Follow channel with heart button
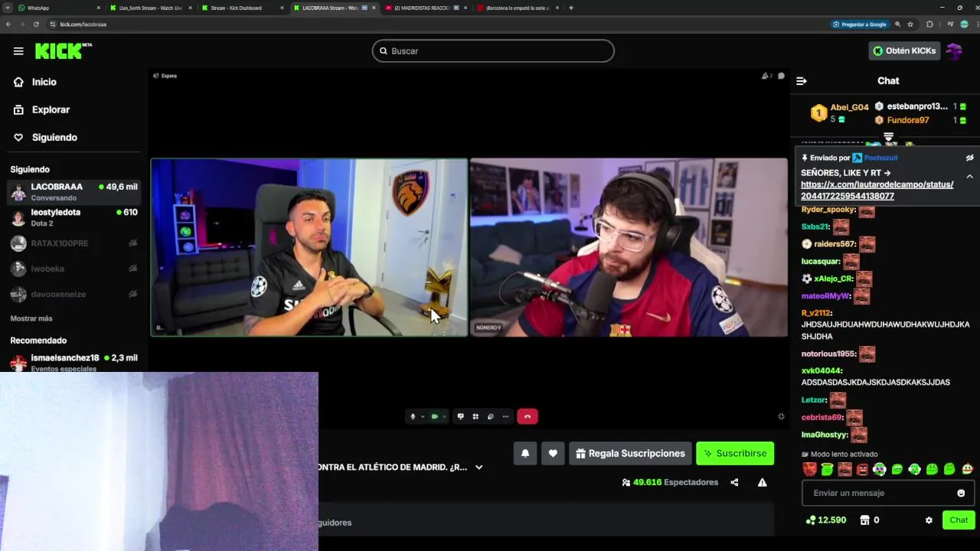 (x=553, y=453)
